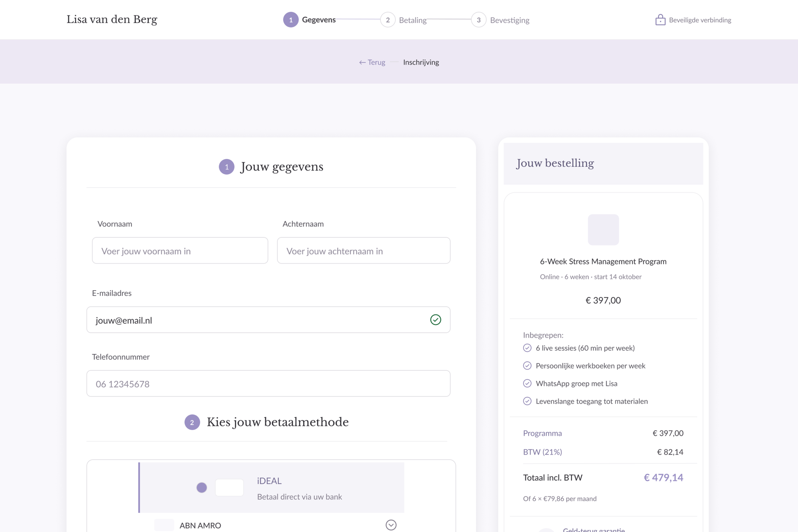Click the program thumbnail in the order summary
The height and width of the screenshot is (532, 798).
tap(603, 230)
